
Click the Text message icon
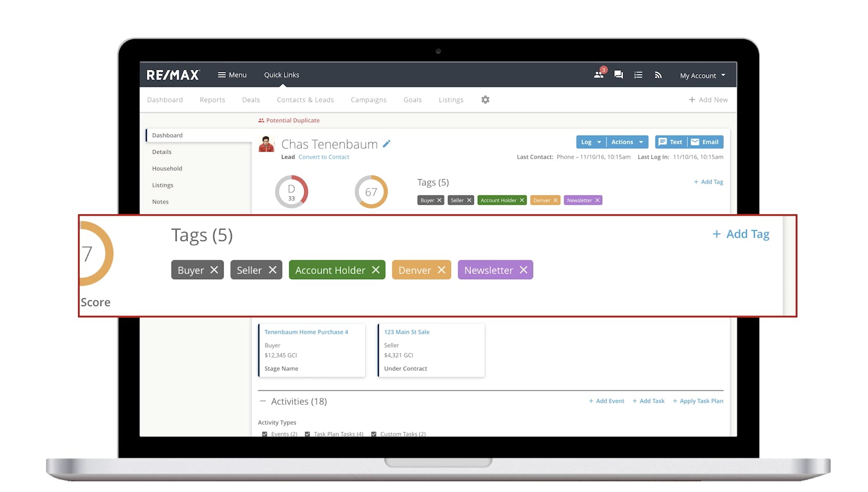coord(663,142)
